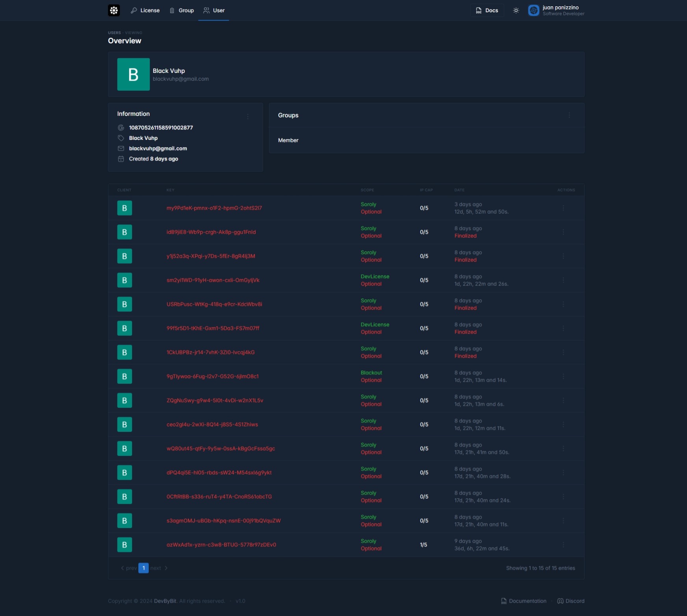Click the envelope icon beside the email
Viewport: 687px width, 616px height.
click(121, 148)
